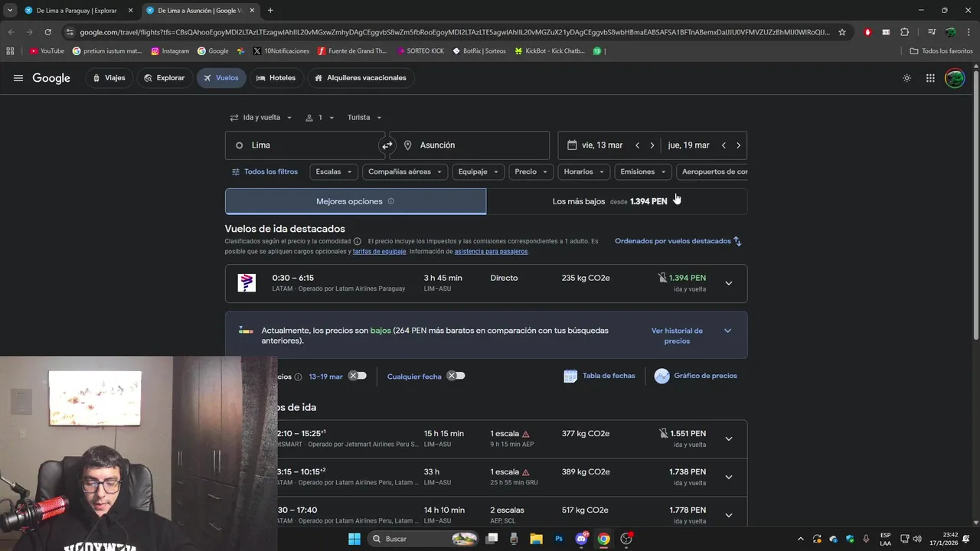Swap origin and destination cities

coord(387,145)
